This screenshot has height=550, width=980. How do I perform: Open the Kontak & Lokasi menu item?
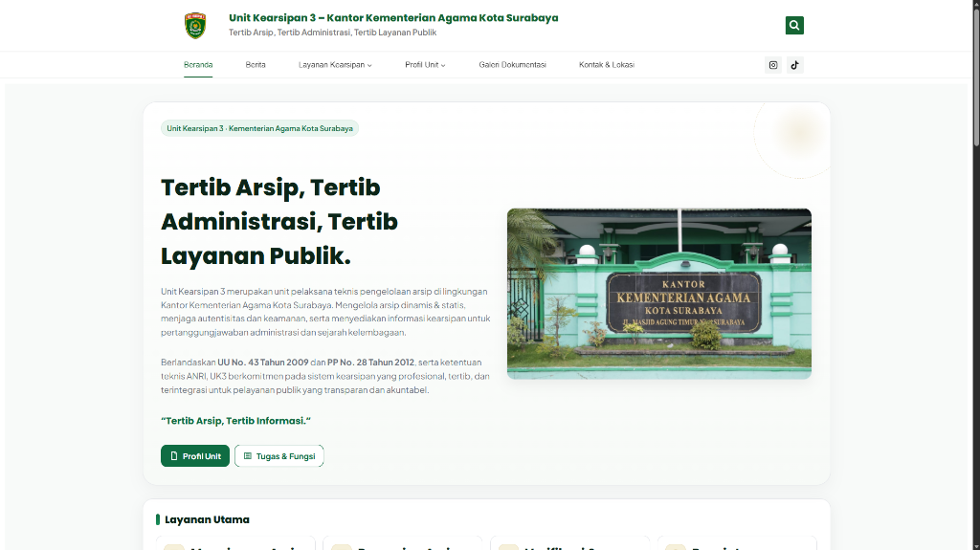pos(606,65)
